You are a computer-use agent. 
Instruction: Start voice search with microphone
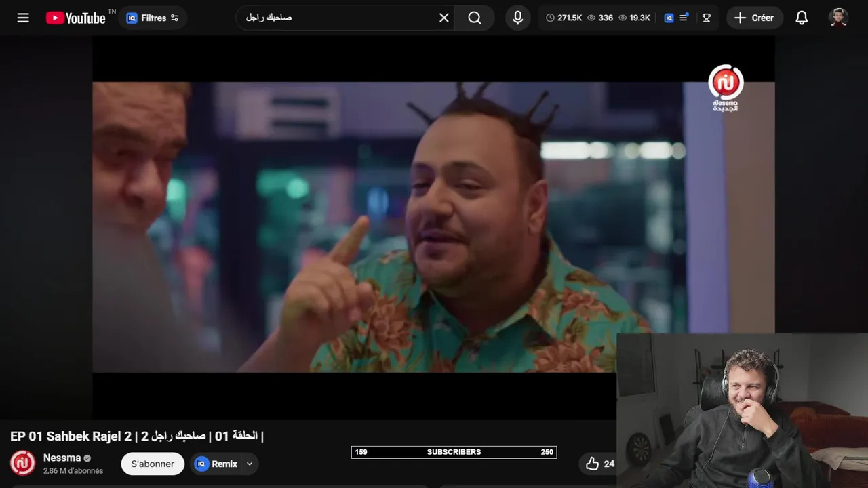pyautogui.click(x=518, y=18)
